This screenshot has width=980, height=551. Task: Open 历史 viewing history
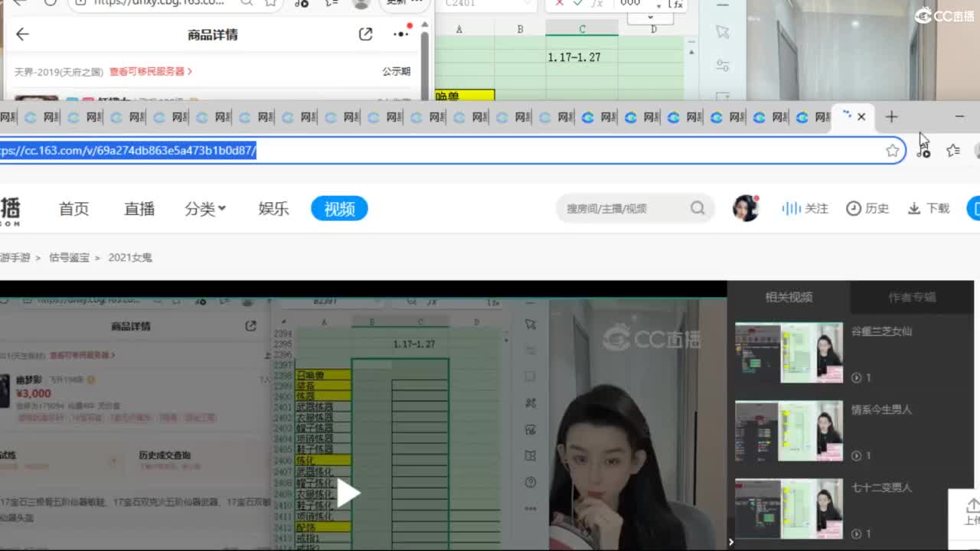point(867,208)
